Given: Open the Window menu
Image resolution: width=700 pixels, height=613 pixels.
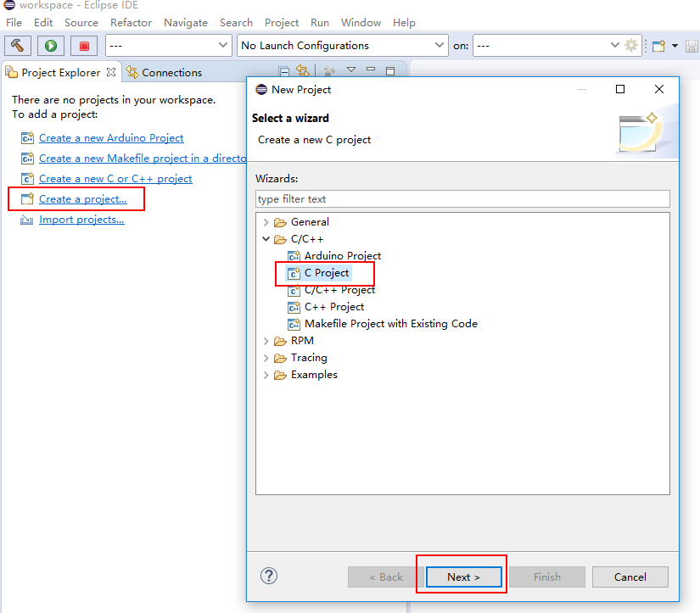Looking at the screenshot, I should [361, 22].
